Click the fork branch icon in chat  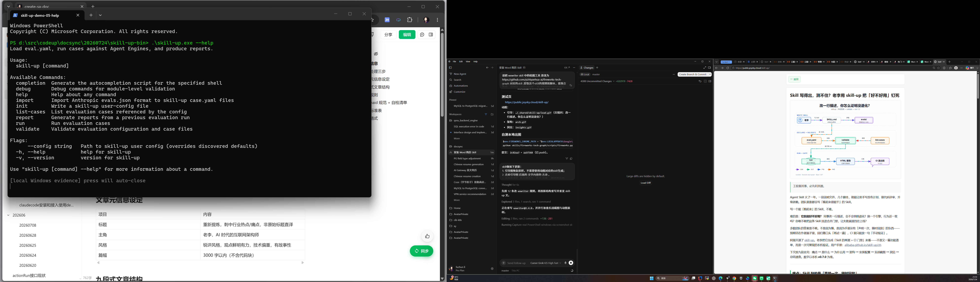pyautogui.click(x=567, y=159)
